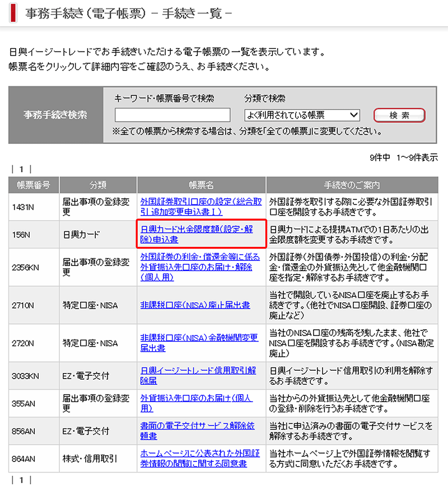Click page number 1 below the table
This screenshot has width=448, height=490.
pyautogui.click(x=22, y=480)
